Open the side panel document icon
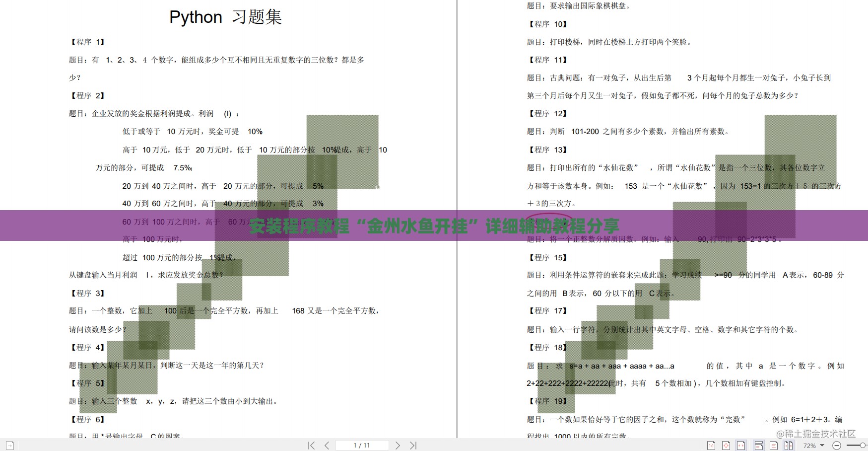Screen dimensions: 868x451 tap(10, 446)
